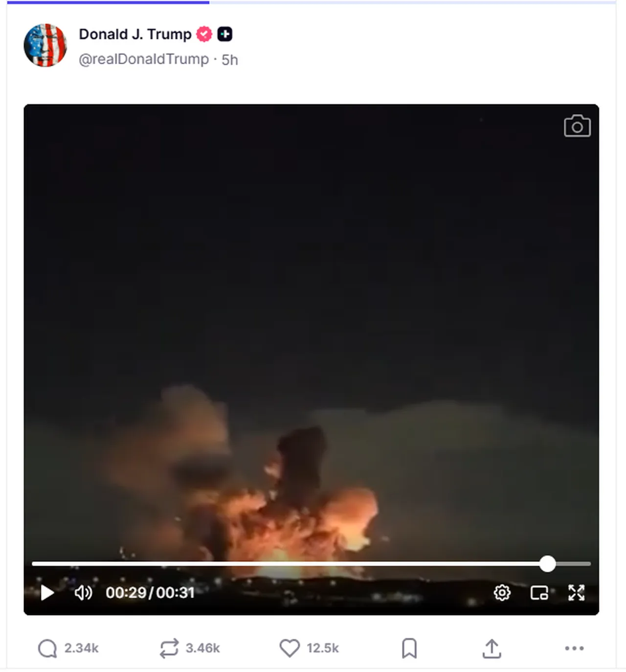The image size is (626, 672).
Task: Click the video progress slider handle
Action: pyautogui.click(x=548, y=564)
